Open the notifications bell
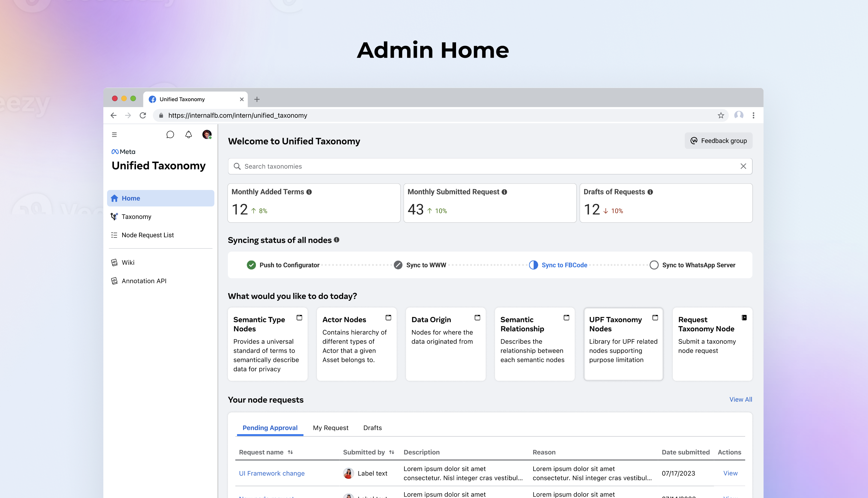The image size is (868, 498). pos(188,135)
